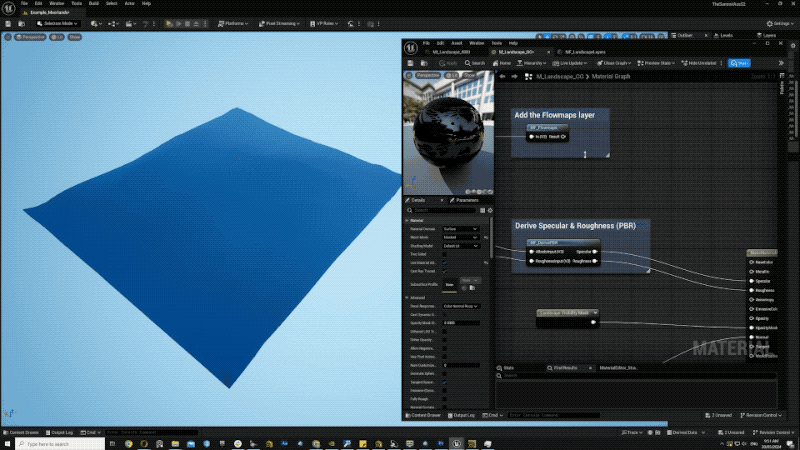The height and width of the screenshot is (450, 800).
Task: Open Build menu in main editor
Action: click(x=93, y=4)
